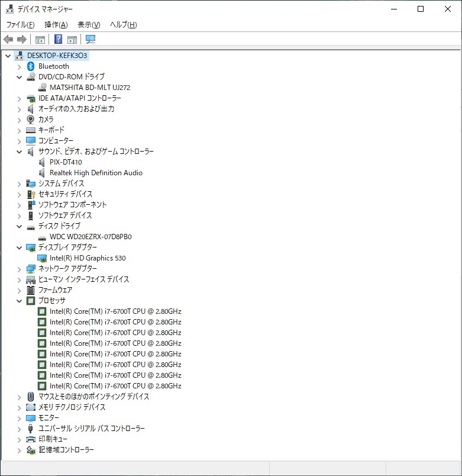The width and height of the screenshot is (462, 476).
Task: Select the WDC WD20EZRX-07D8PB0 disk
Action: tap(91, 237)
